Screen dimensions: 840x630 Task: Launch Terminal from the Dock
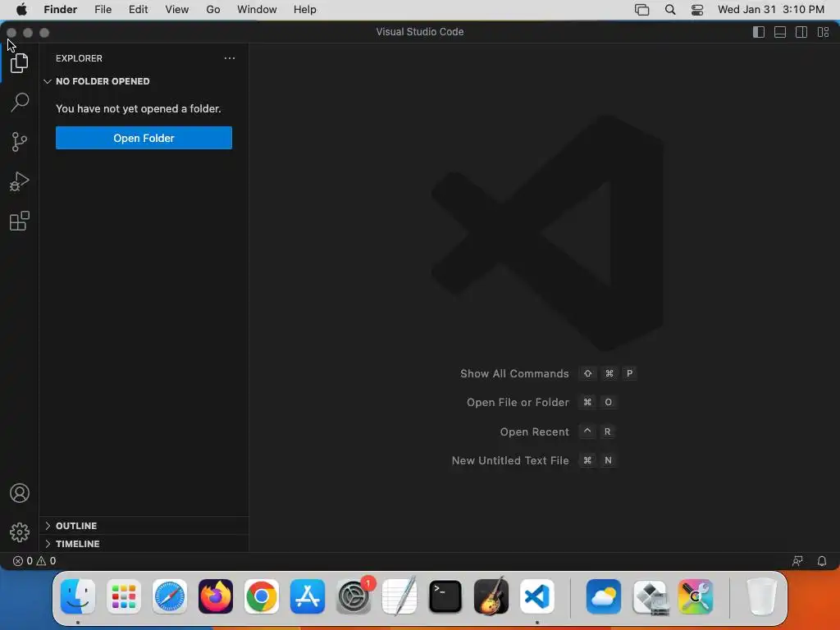pyautogui.click(x=445, y=596)
